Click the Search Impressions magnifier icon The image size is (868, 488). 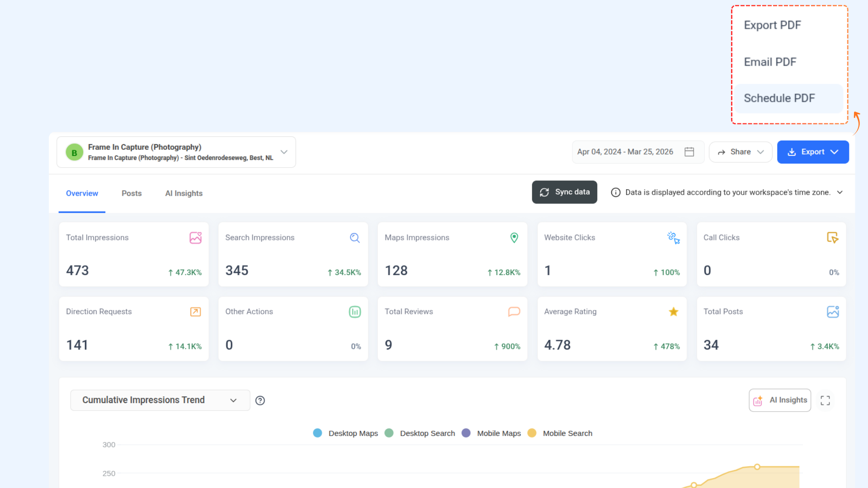pyautogui.click(x=355, y=238)
